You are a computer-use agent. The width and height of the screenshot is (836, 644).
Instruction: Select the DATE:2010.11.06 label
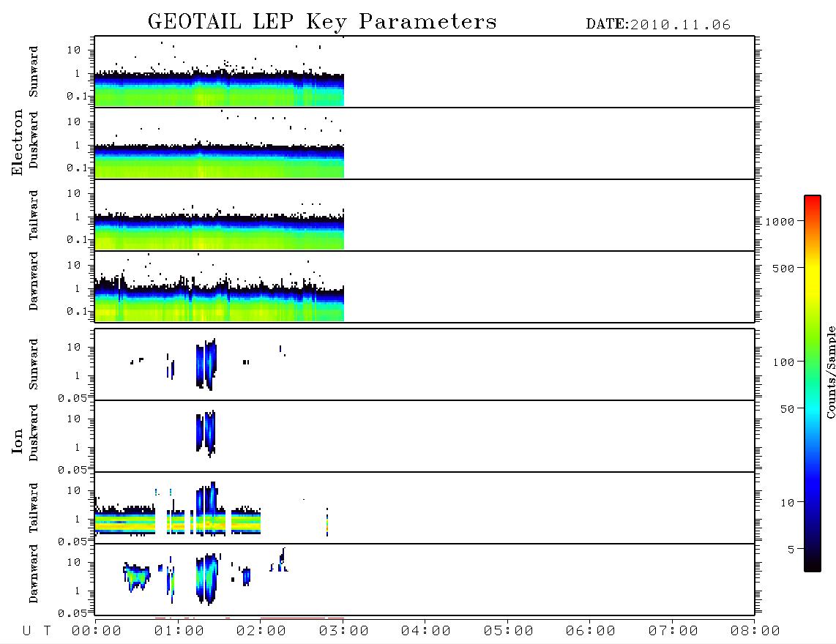coord(658,25)
